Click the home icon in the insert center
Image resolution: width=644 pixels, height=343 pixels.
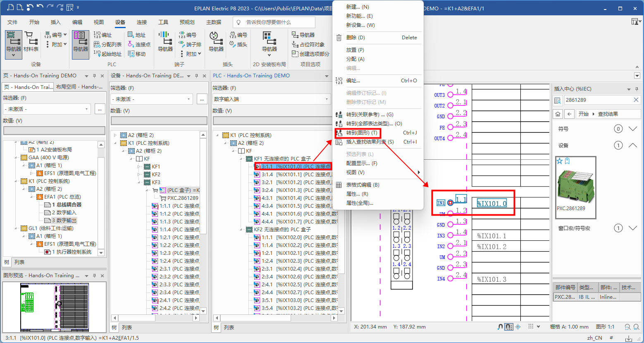pos(558,114)
